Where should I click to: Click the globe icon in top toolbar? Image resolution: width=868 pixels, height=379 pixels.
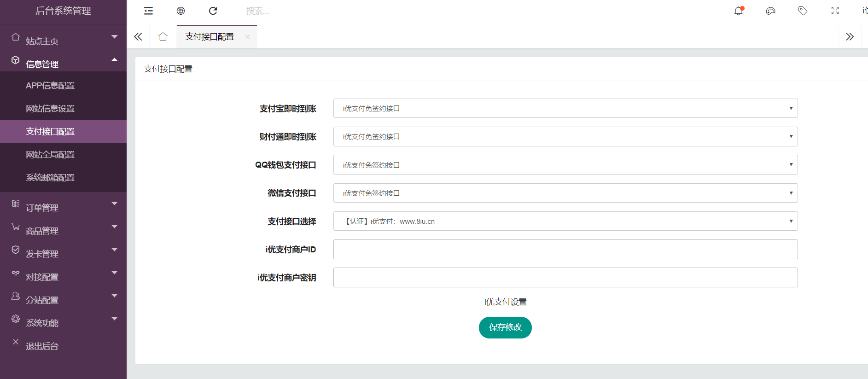181,11
